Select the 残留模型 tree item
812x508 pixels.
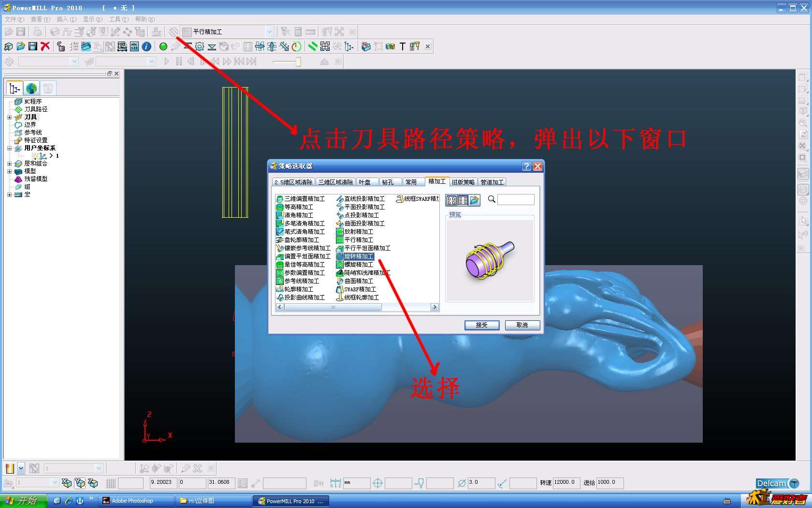[36, 179]
